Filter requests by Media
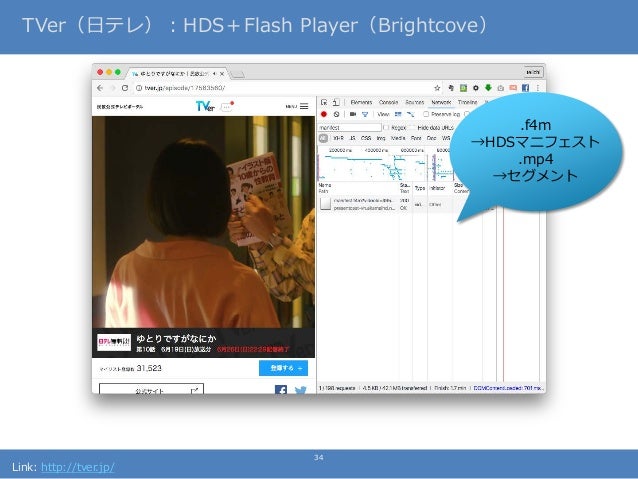 coord(398,138)
